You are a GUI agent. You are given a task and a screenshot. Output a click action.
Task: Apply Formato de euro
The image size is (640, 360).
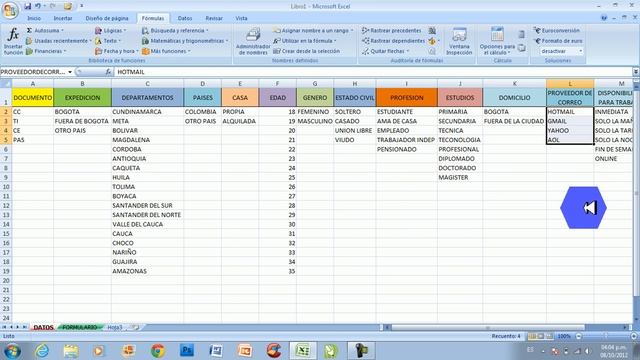pos(558,41)
